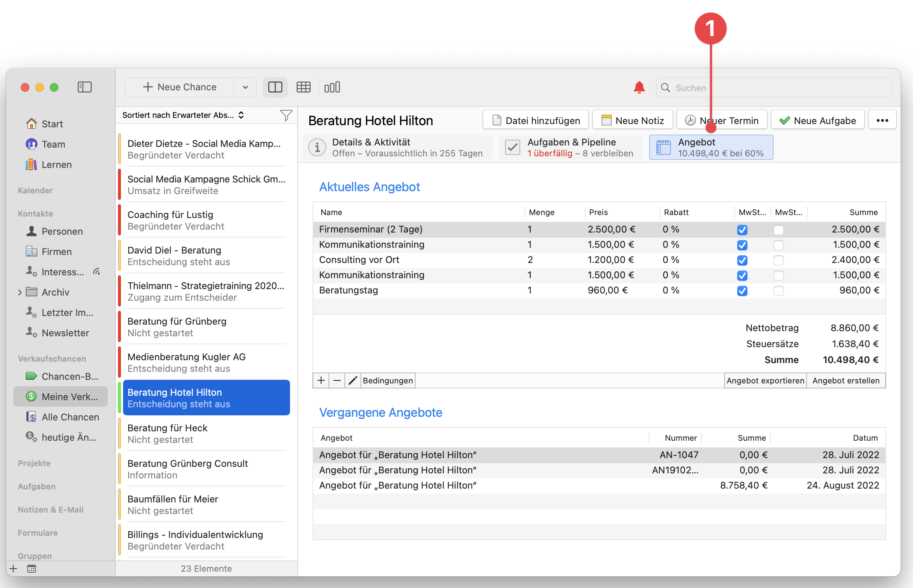913x588 pixels.
Task: Click the Angebot exportieren button
Action: coord(765,380)
